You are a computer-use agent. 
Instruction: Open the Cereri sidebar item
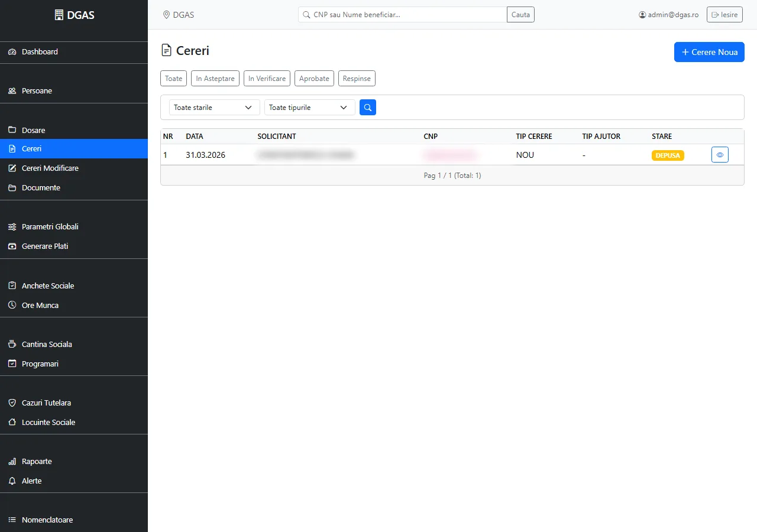(x=74, y=149)
